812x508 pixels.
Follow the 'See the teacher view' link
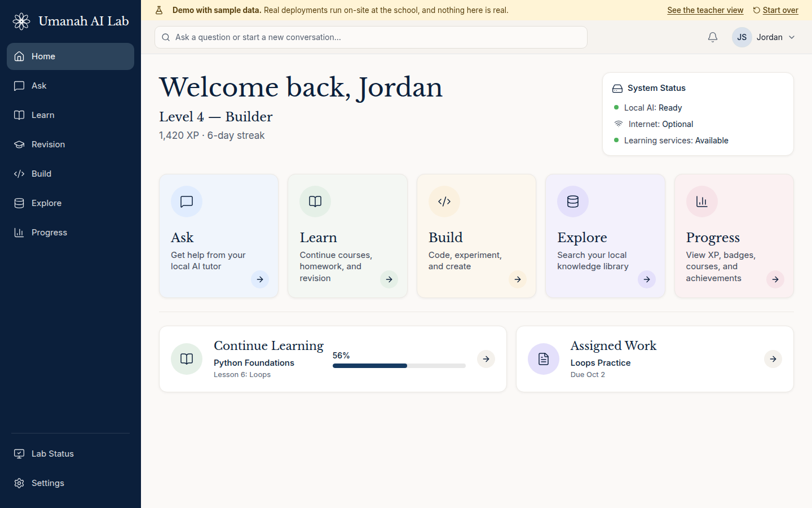705,10
